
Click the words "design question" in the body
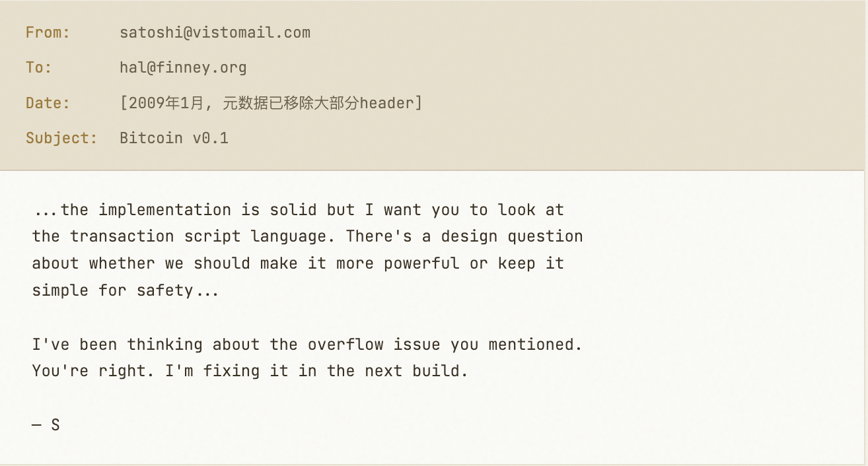point(512,236)
